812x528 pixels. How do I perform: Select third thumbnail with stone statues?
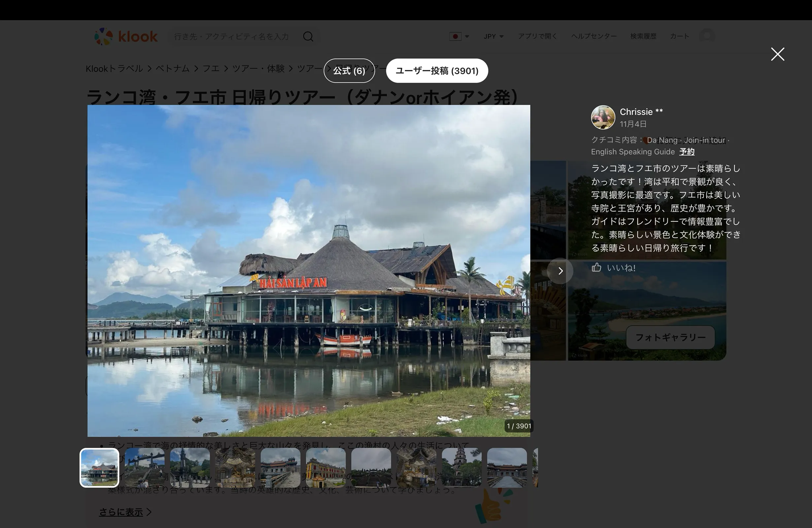[x=190, y=468]
